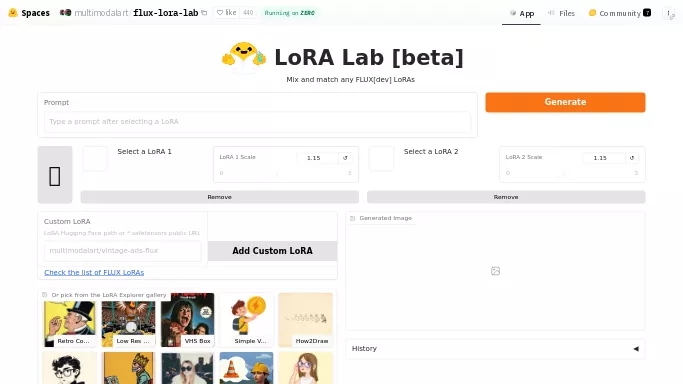Adjust the LoRA 2 Scale slider
This screenshot has width=683, height=384.
tap(572, 173)
